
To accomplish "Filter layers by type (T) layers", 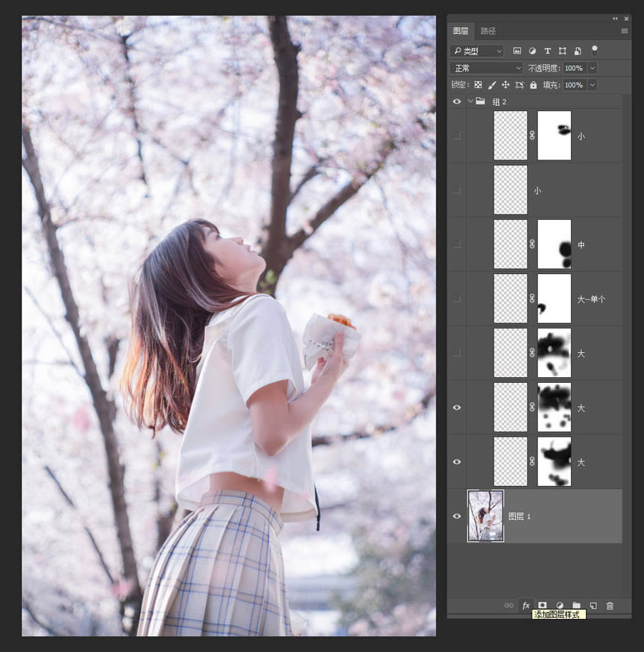I will pyautogui.click(x=547, y=51).
